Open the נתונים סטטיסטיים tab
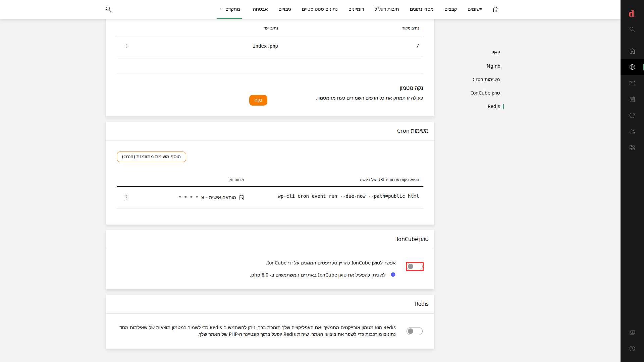 click(x=320, y=9)
